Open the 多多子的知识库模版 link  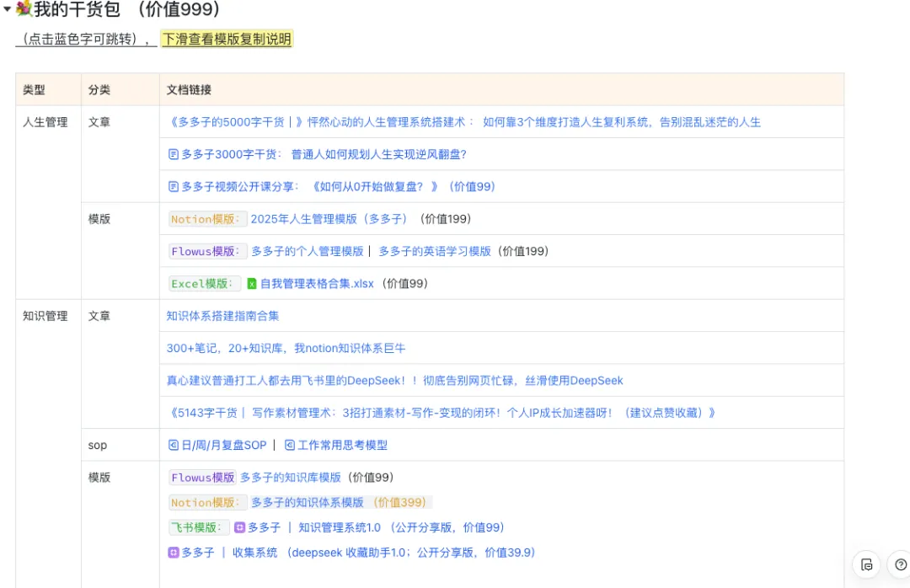291,477
